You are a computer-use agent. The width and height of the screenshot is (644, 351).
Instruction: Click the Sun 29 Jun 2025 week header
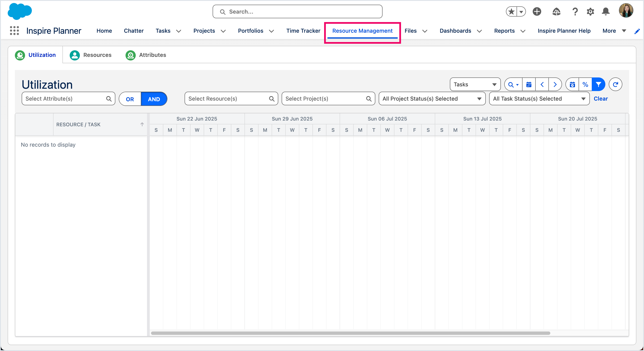click(292, 119)
